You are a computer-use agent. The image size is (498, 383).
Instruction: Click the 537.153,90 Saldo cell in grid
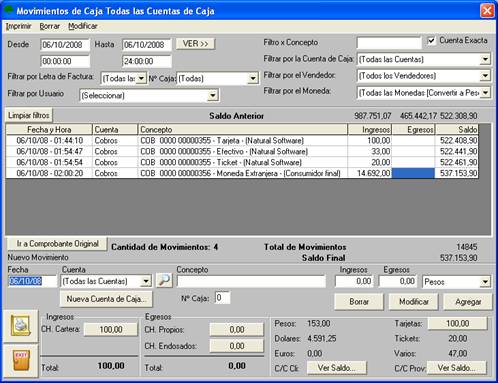pyautogui.click(x=457, y=173)
